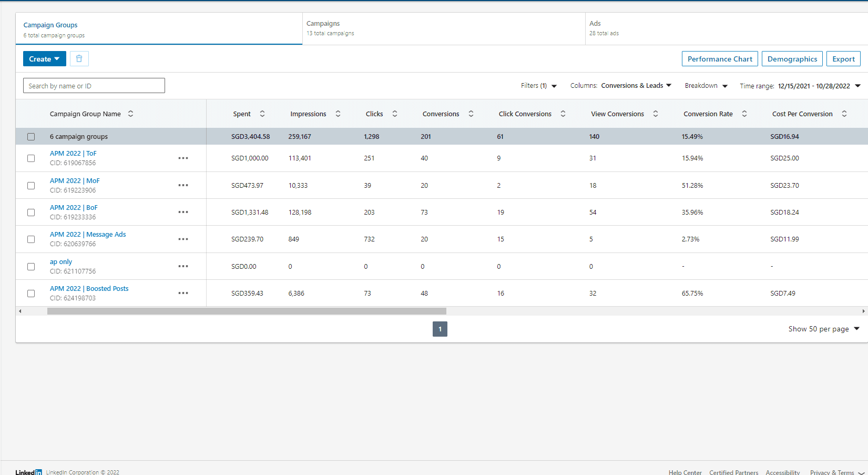Open APM 2022 | Message Ads group
The image size is (868, 475).
tap(88, 235)
